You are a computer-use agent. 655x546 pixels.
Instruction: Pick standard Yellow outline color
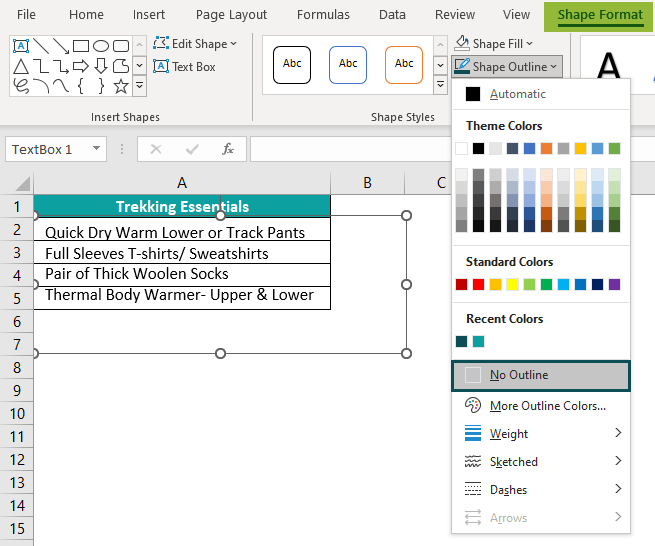tap(513, 284)
